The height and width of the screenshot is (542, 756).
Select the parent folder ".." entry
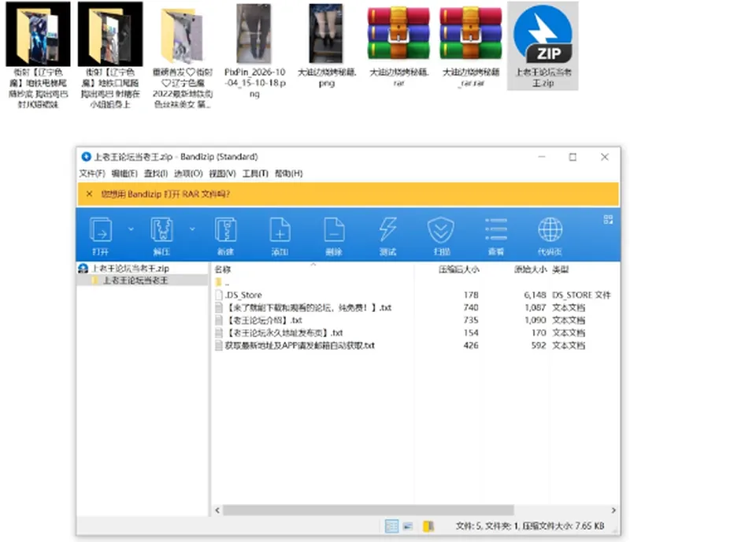(222, 283)
